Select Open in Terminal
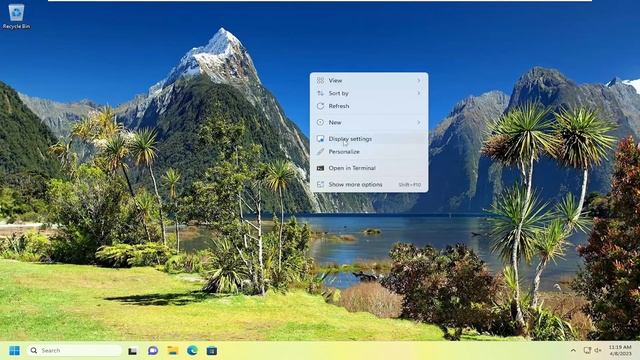The image size is (640, 360). [x=369, y=168]
